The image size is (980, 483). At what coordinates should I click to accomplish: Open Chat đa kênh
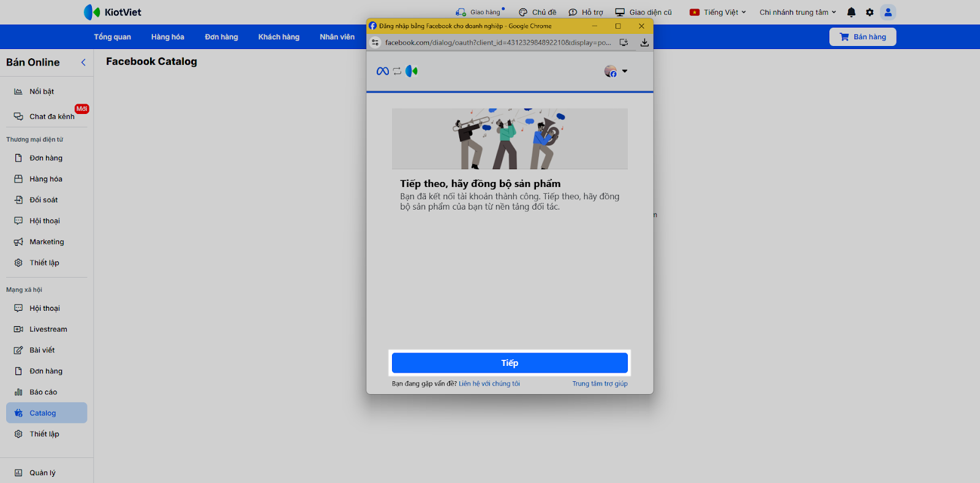[x=47, y=116]
